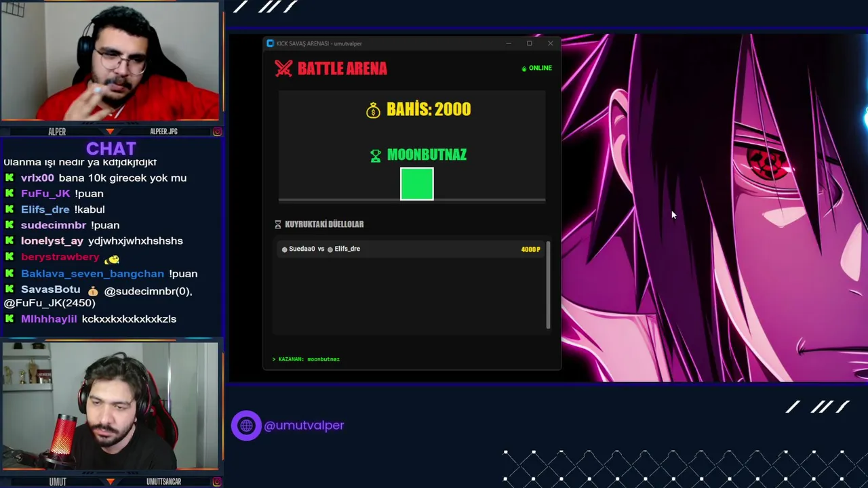The height and width of the screenshot is (488, 868).
Task: Click the queued duels list scrollbar
Action: 548,285
